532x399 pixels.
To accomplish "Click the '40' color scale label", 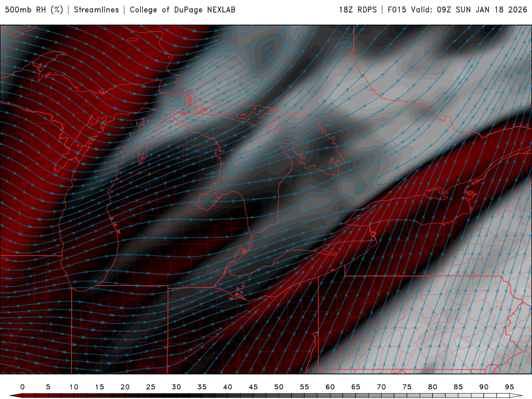I will [227, 387].
